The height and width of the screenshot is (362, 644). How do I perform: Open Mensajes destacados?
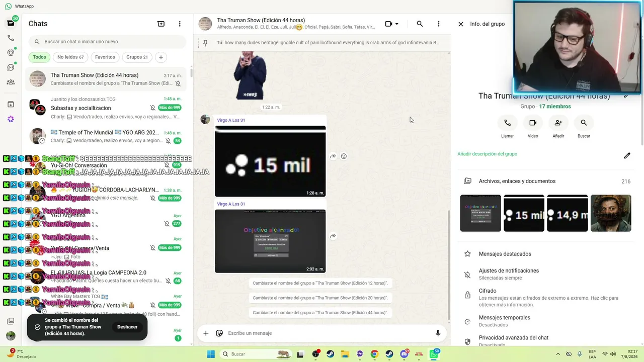point(547,254)
